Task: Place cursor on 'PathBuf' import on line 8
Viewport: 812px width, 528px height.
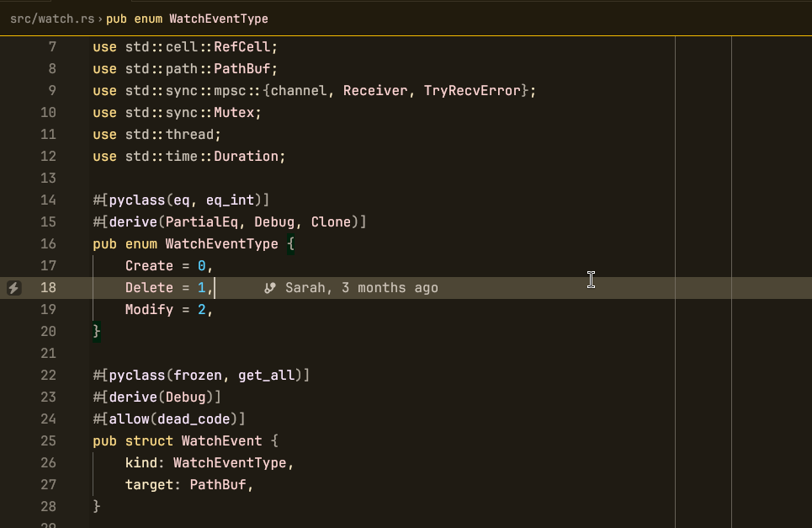Action: pos(242,68)
